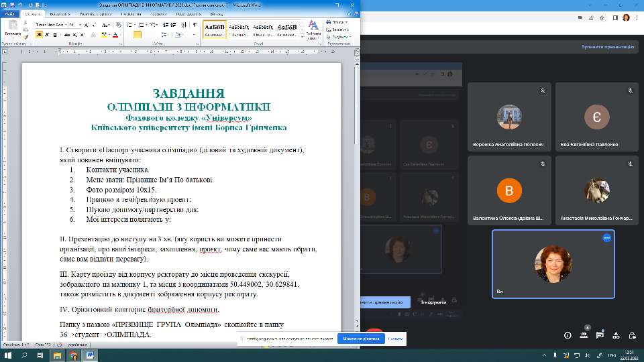Click Hide link in screen share bar
Viewport: 644px width, 362px height.
pos(396,339)
